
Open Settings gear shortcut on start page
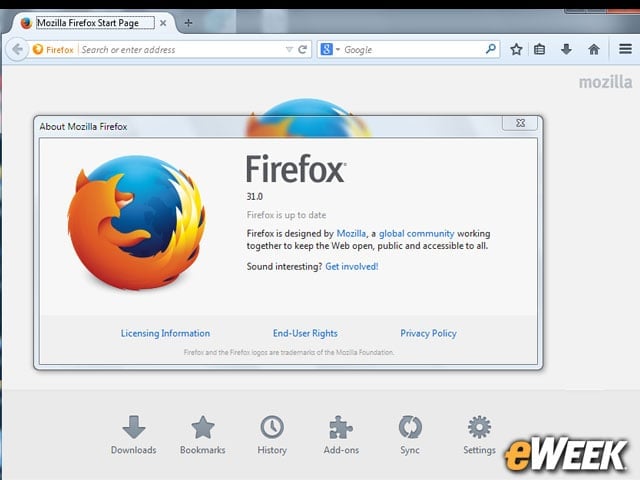[479, 427]
